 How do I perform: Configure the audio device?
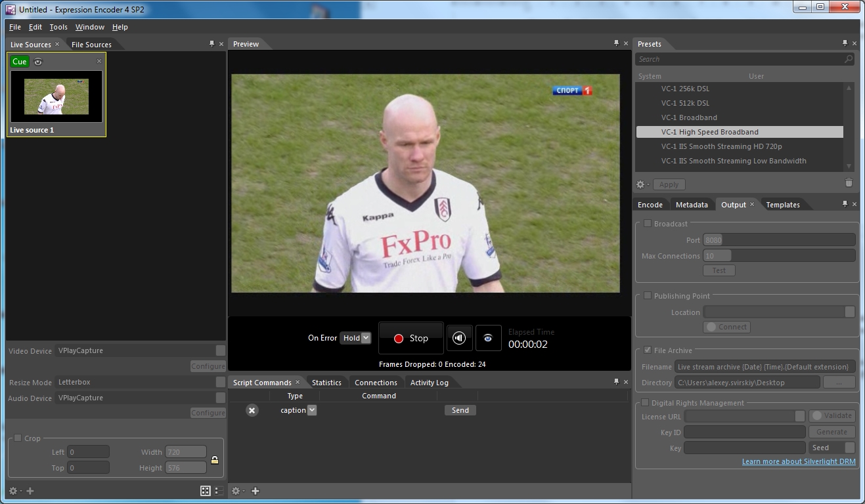[208, 413]
